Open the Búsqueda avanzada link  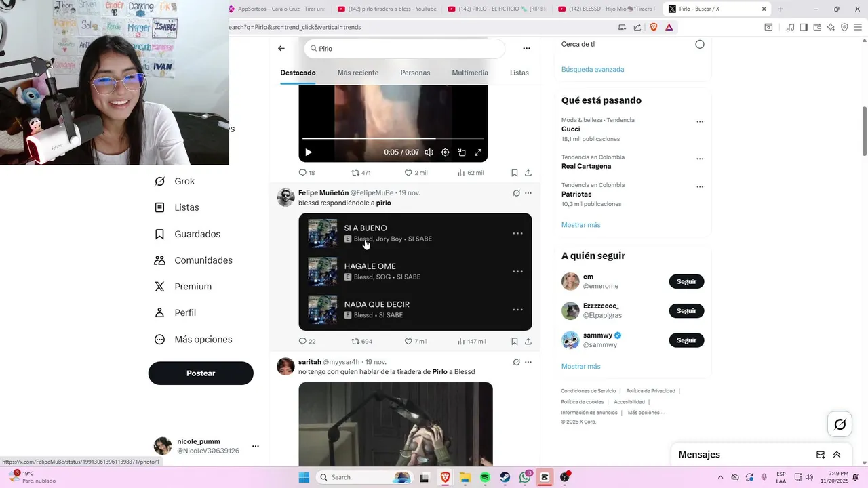point(593,70)
